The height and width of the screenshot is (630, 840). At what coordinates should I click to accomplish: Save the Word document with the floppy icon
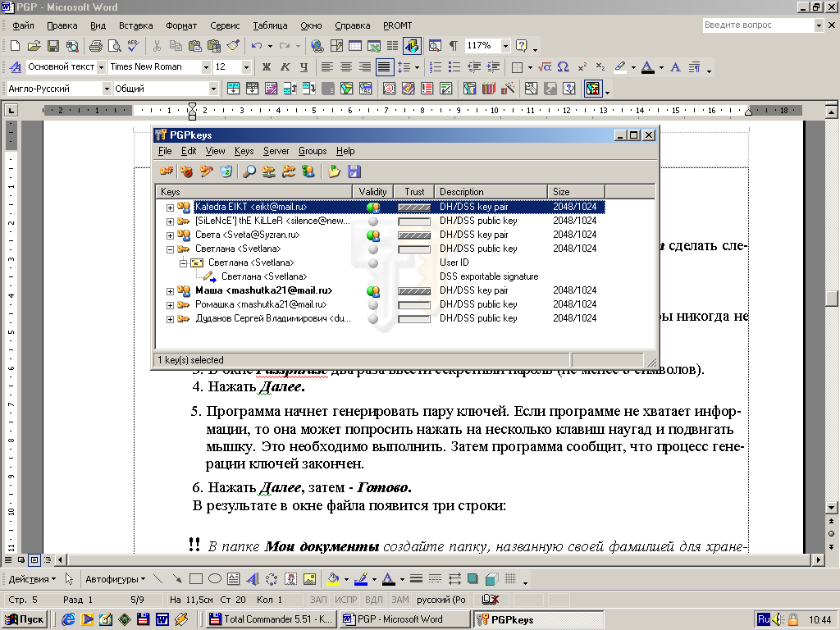point(53,46)
